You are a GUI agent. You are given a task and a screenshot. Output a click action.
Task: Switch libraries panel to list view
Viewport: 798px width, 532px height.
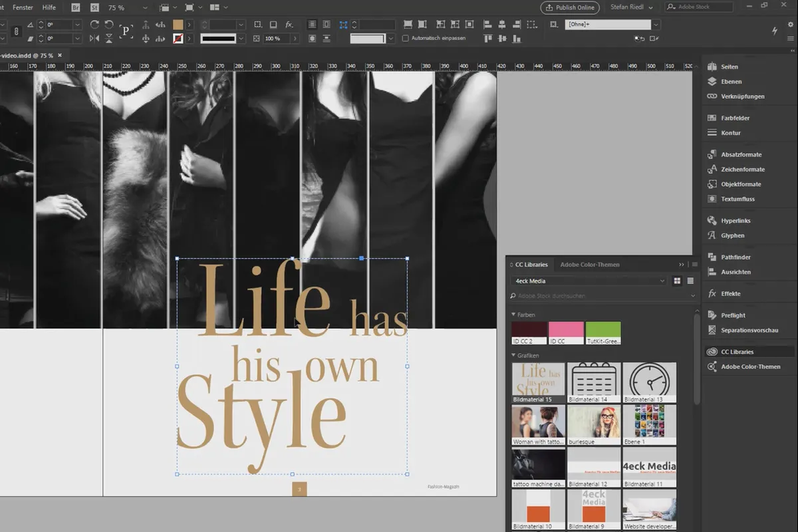point(690,281)
